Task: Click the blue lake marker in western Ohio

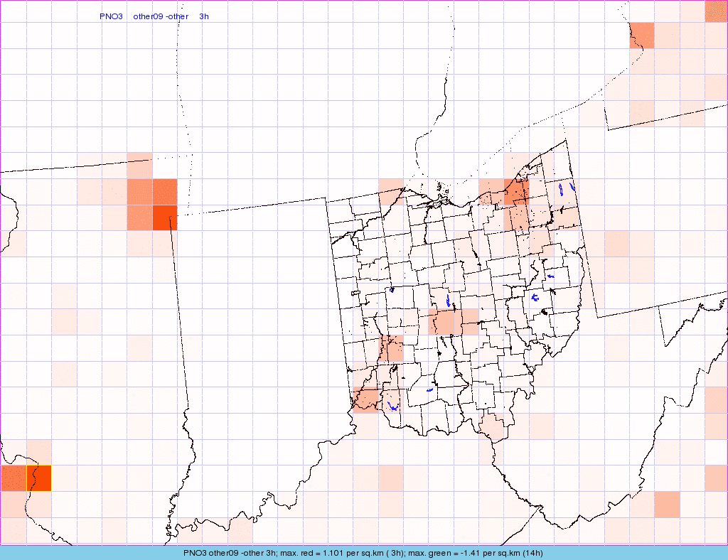Action: (392, 289)
